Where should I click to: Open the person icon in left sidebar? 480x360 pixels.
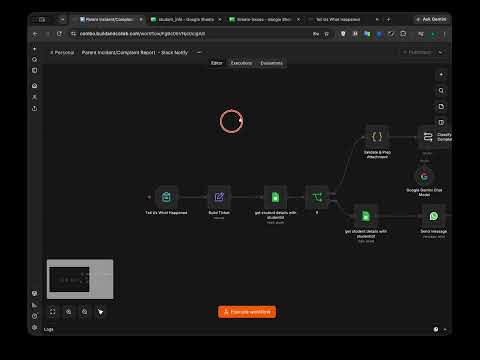(x=34, y=97)
